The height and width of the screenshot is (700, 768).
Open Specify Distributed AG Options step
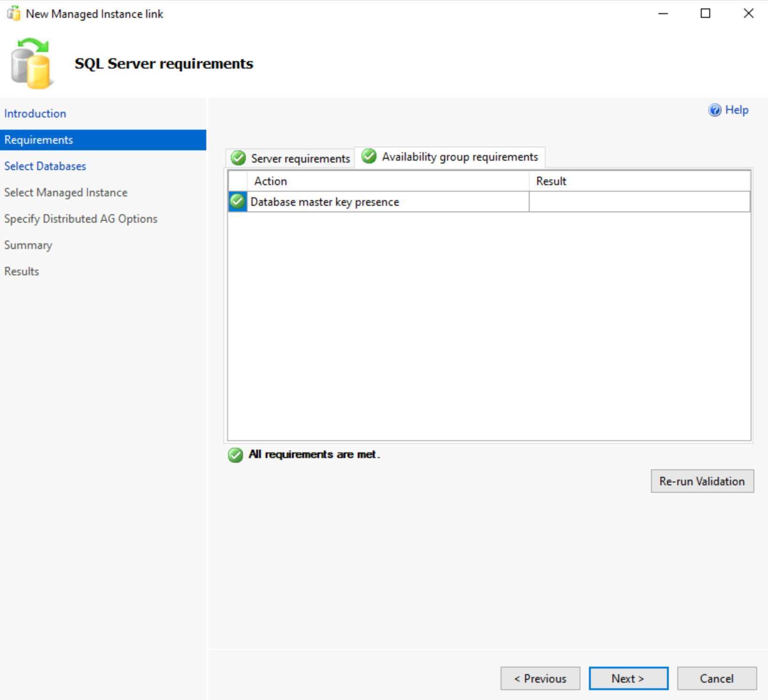point(80,218)
